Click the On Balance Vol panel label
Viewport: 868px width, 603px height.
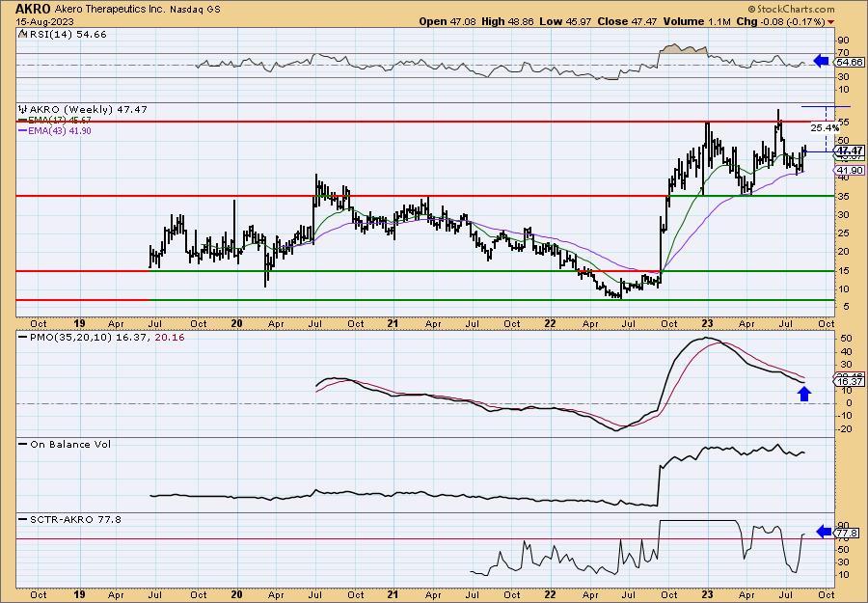tap(66, 444)
